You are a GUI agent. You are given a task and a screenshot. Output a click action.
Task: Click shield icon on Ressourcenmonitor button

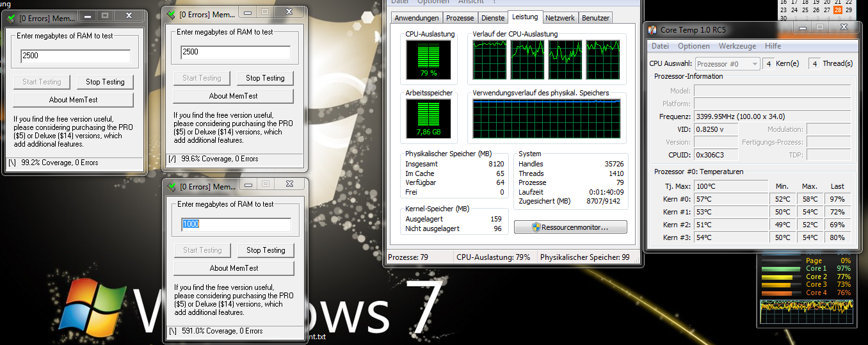click(x=536, y=227)
